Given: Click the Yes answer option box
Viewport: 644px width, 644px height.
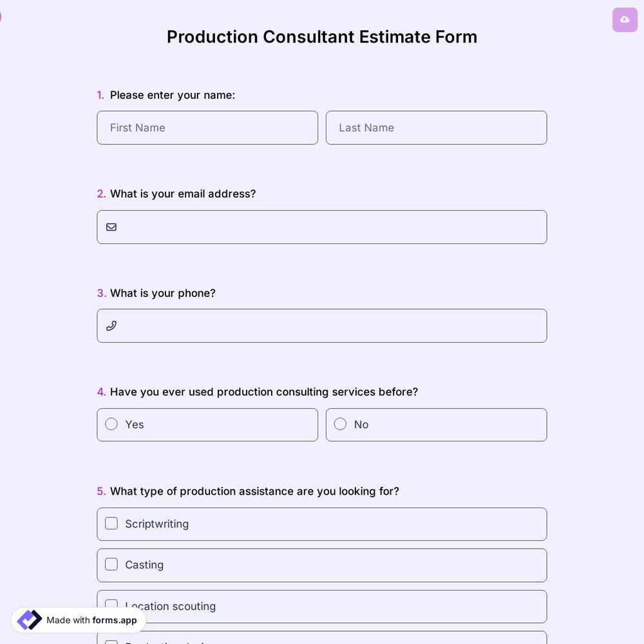Looking at the screenshot, I should click(207, 424).
